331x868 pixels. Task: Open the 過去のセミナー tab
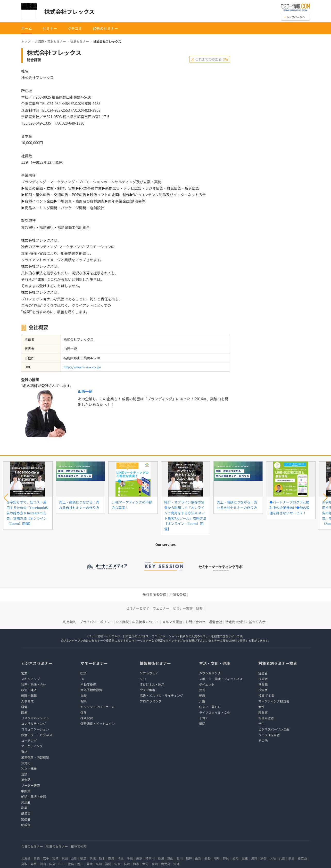pos(105,29)
